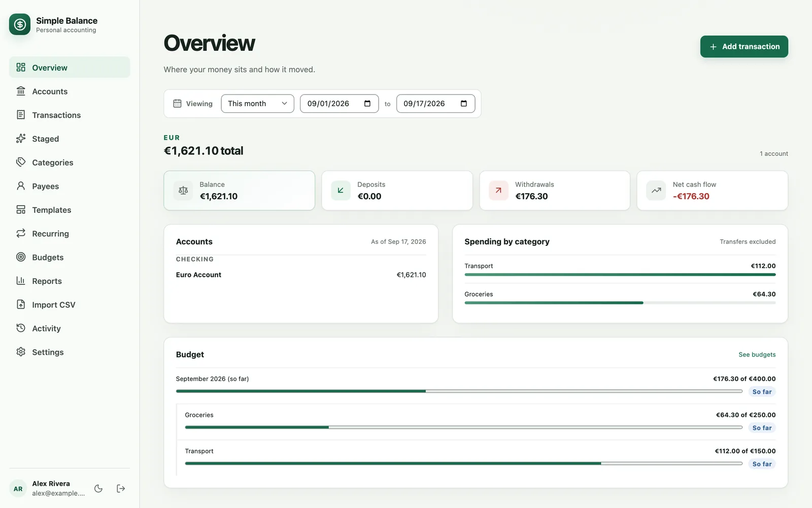Open Settings in the sidebar
The height and width of the screenshot is (508, 812).
pos(70,352)
